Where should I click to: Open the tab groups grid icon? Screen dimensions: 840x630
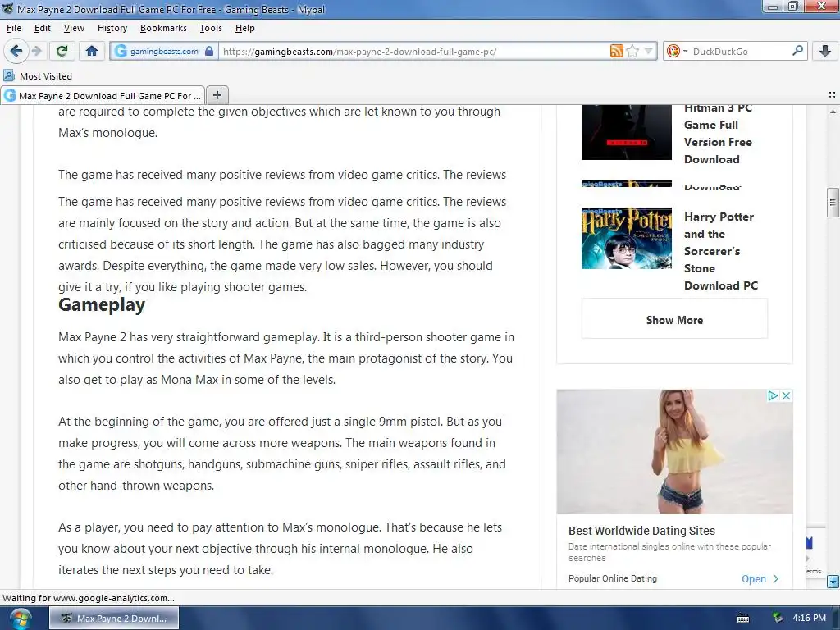(832, 95)
